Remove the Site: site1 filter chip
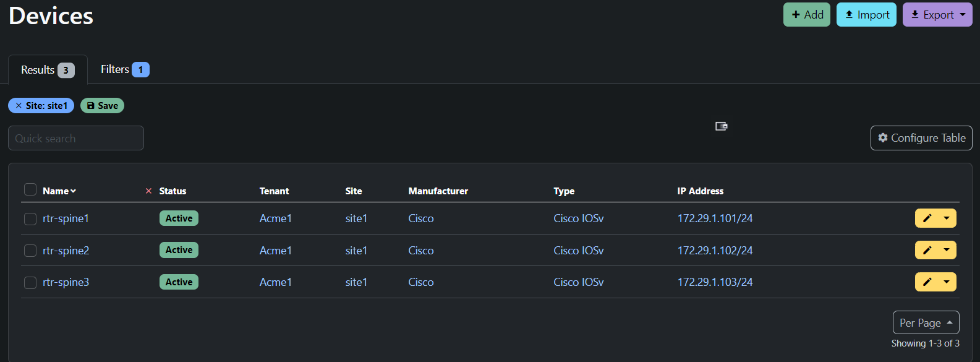Viewport: 980px width, 362px height. click(19, 106)
